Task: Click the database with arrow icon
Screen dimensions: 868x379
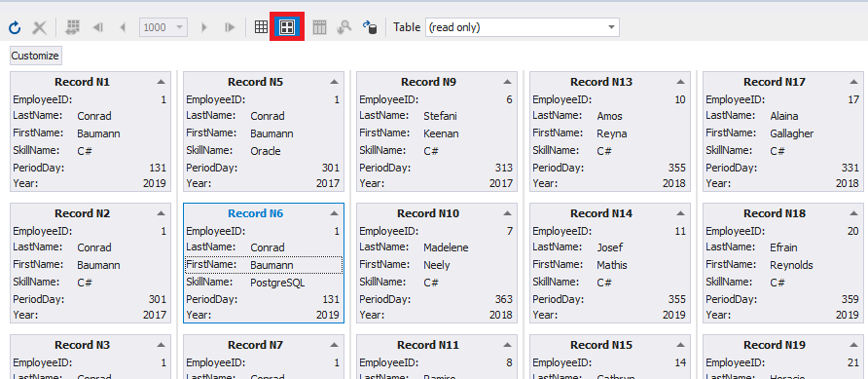Action: click(x=370, y=27)
